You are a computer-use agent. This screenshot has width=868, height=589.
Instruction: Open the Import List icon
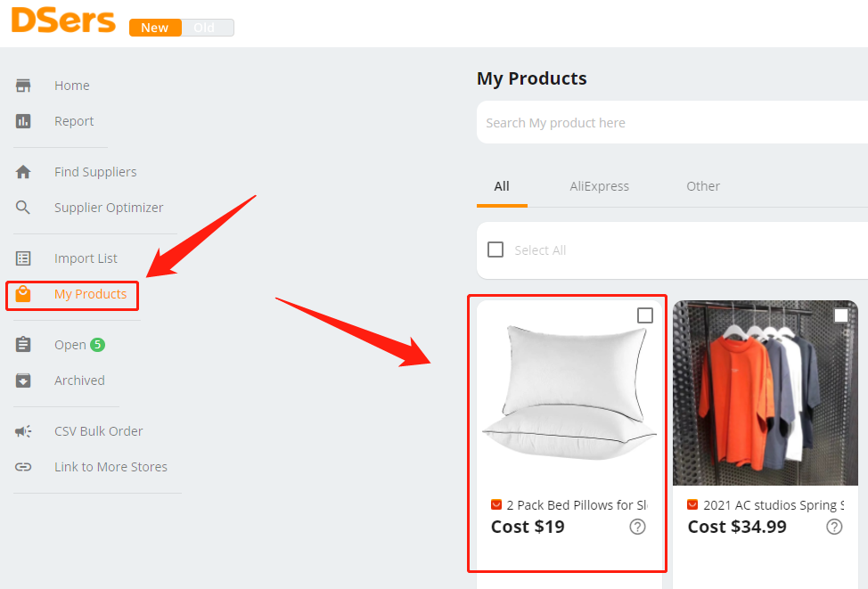click(x=23, y=258)
